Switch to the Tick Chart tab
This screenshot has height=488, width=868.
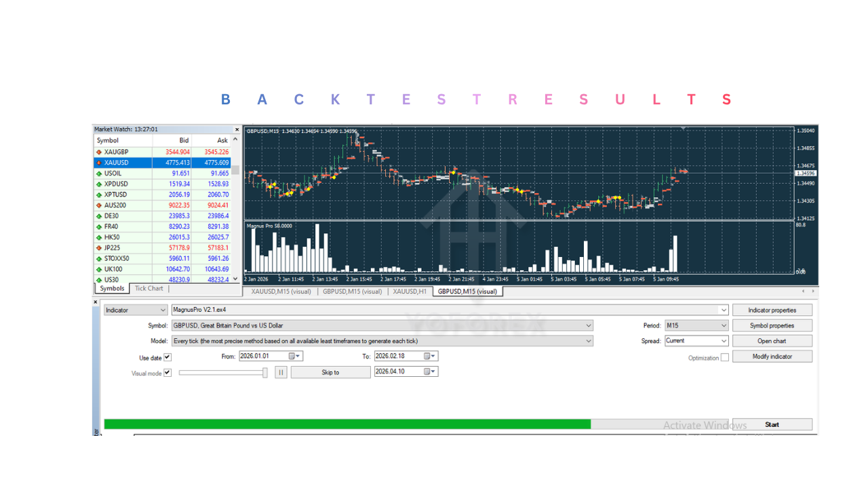coord(148,287)
